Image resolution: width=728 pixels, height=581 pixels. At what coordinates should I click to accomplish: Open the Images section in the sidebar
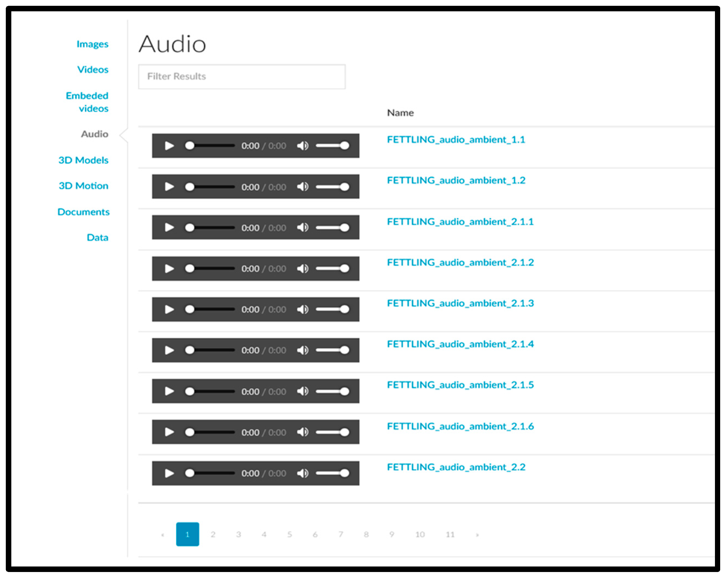(92, 44)
